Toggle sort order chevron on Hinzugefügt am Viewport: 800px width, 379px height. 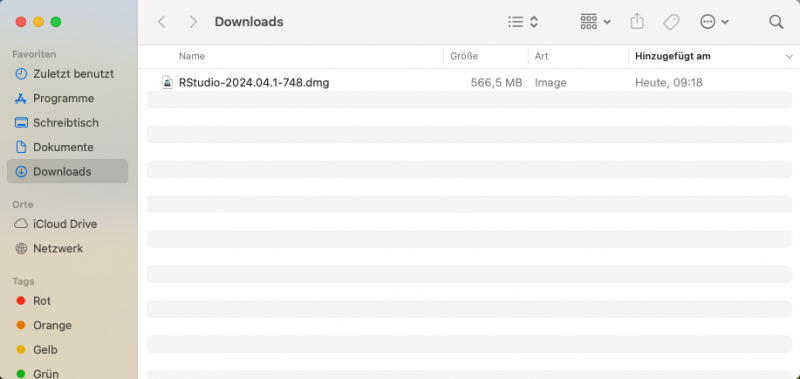tap(789, 57)
